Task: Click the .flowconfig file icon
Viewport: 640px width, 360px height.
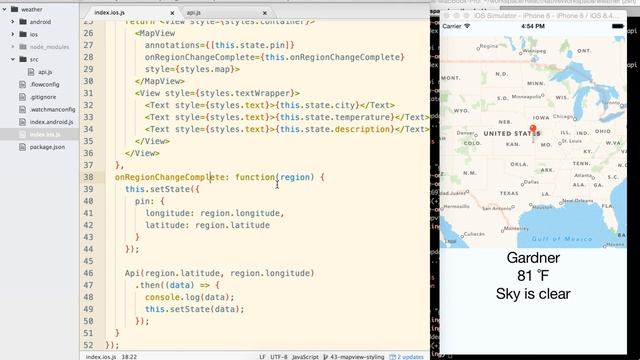Action: (22, 84)
